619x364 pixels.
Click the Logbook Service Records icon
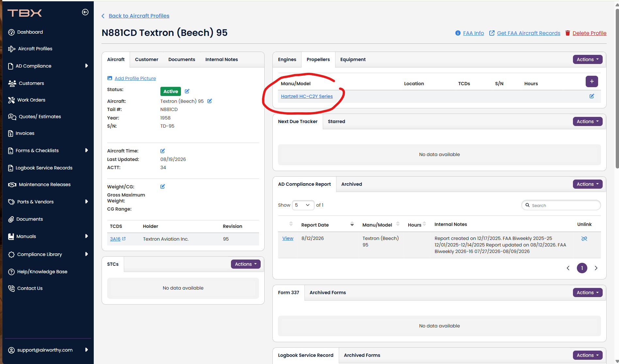[x=11, y=168]
